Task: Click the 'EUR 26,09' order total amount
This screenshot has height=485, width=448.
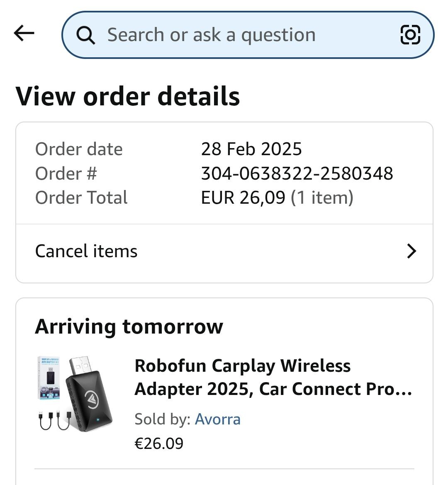Action: tap(243, 197)
